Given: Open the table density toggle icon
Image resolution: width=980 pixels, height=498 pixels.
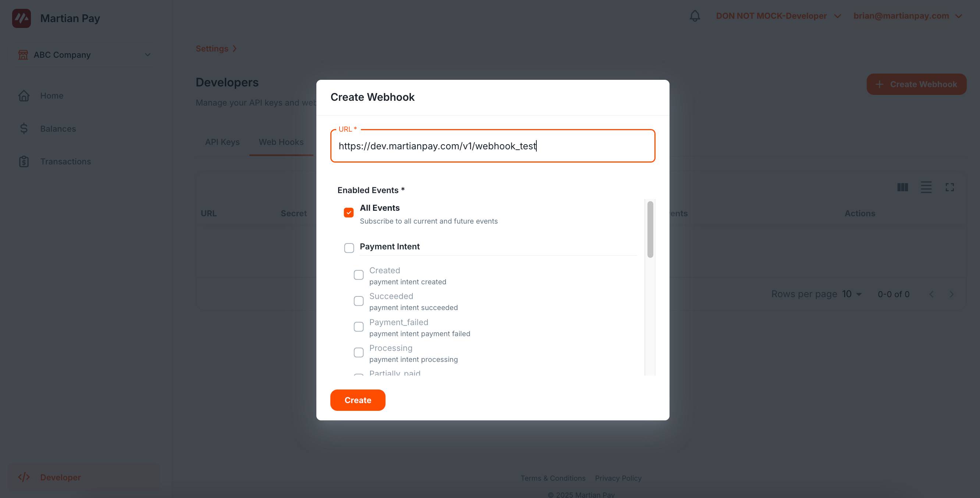Looking at the screenshot, I should click(926, 187).
